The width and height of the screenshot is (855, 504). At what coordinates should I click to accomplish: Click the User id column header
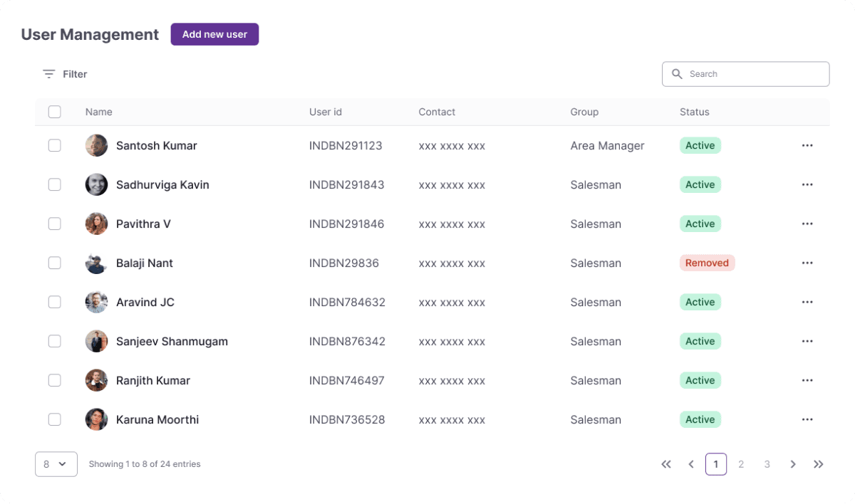[326, 112]
